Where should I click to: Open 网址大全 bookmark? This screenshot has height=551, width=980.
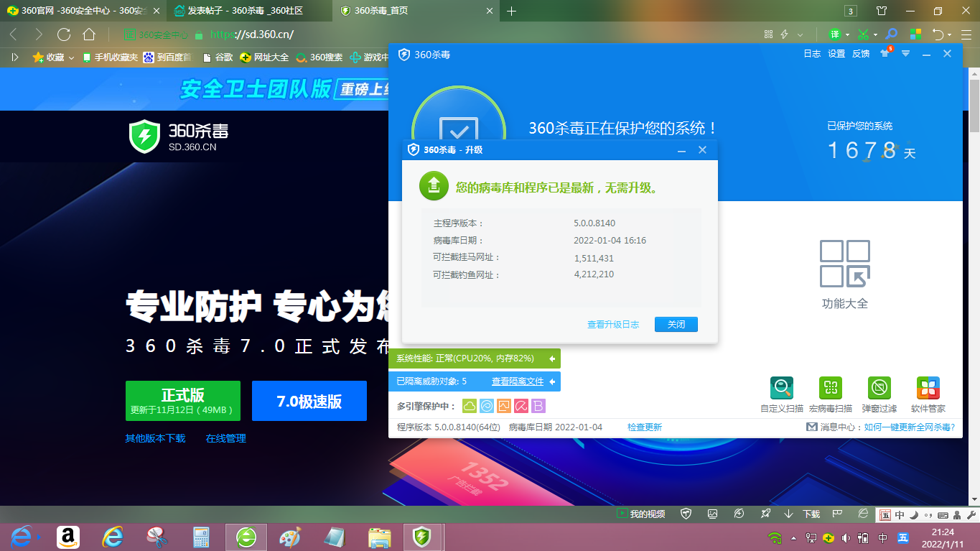(265, 57)
